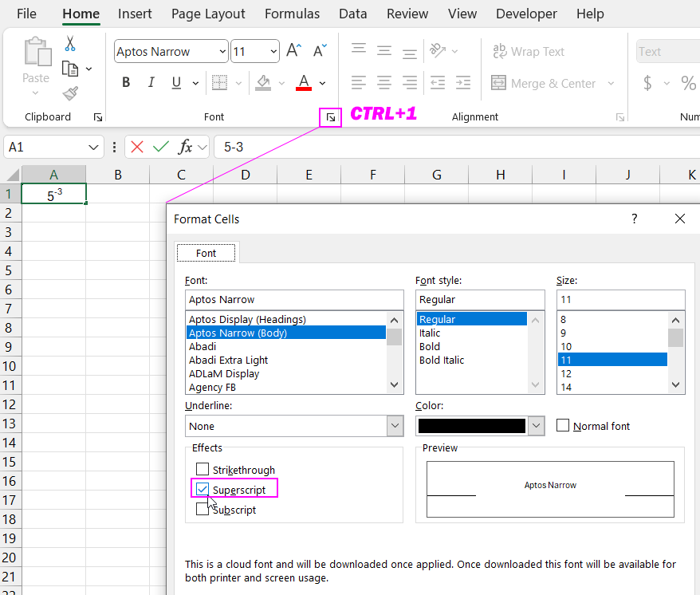Open the Underline style dropdown
Screen dimensions: 700x595
[x=395, y=426]
